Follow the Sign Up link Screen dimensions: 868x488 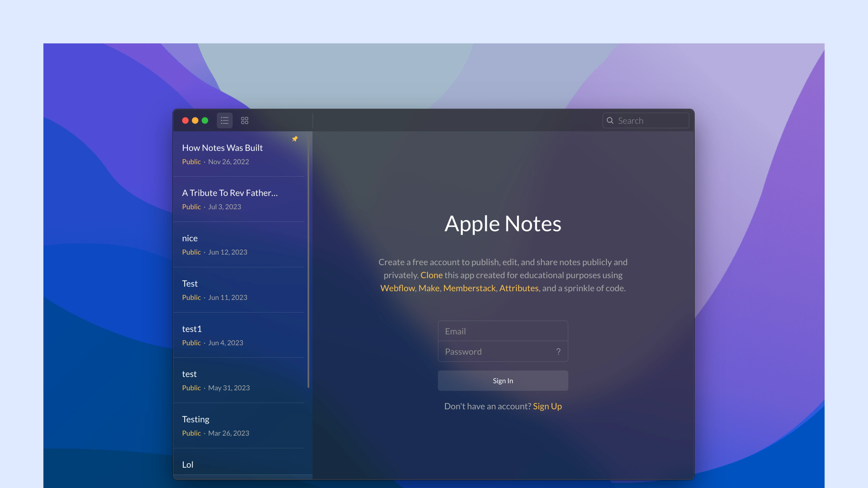coord(547,406)
